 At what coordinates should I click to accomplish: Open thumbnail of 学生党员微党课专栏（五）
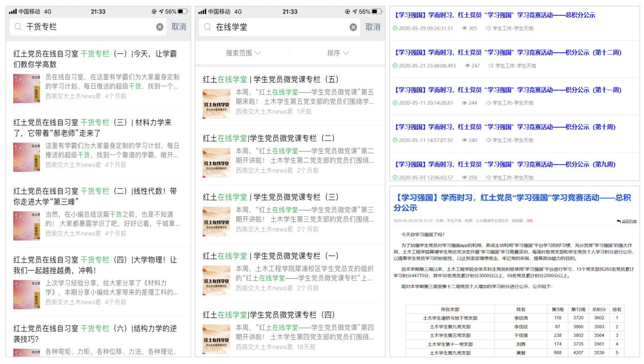(216, 104)
